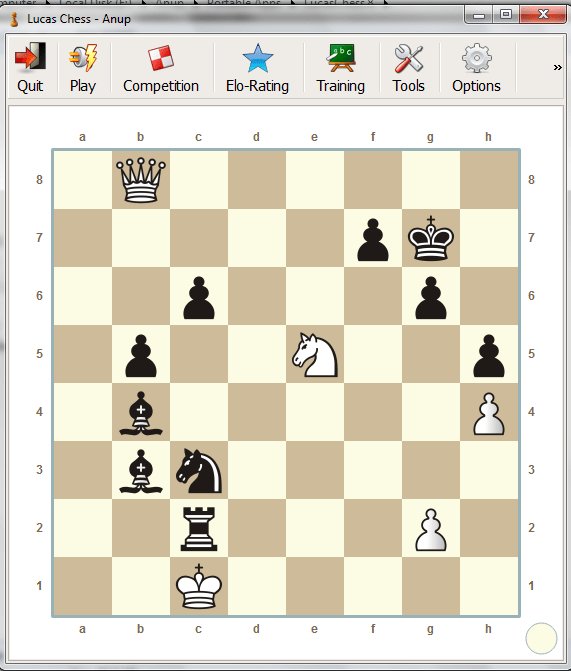Click the empty square d1 next to the white king
The image size is (571, 671).
click(256, 586)
